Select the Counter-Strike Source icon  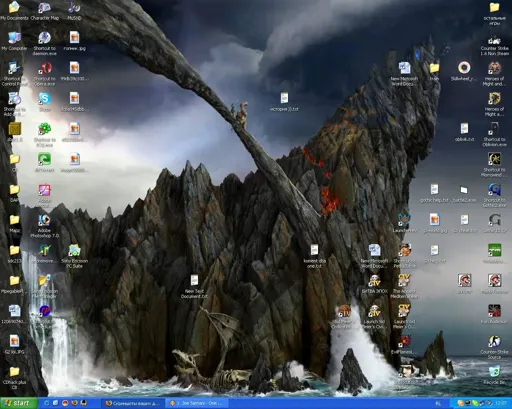tap(494, 347)
